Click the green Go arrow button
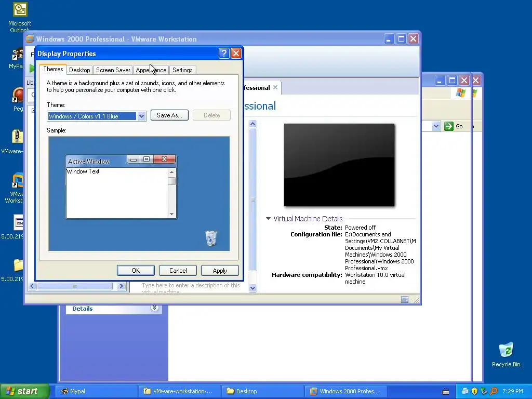The height and width of the screenshot is (399, 532). pyautogui.click(x=449, y=126)
